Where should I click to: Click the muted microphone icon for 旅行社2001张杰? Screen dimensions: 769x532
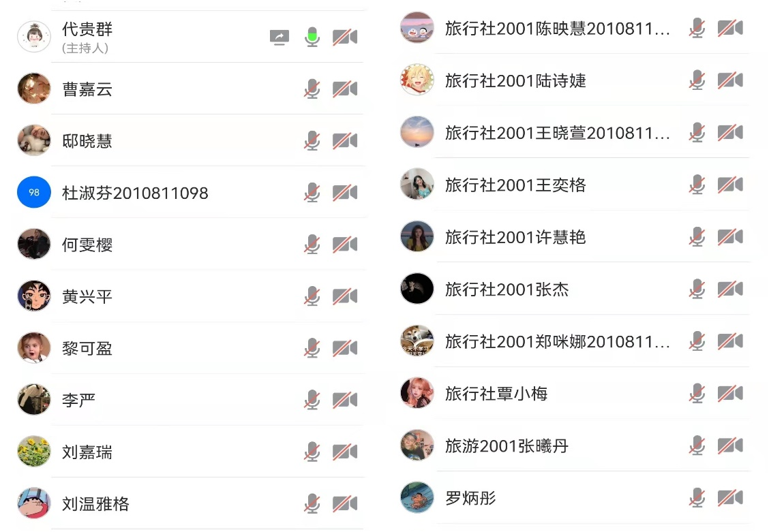point(697,289)
